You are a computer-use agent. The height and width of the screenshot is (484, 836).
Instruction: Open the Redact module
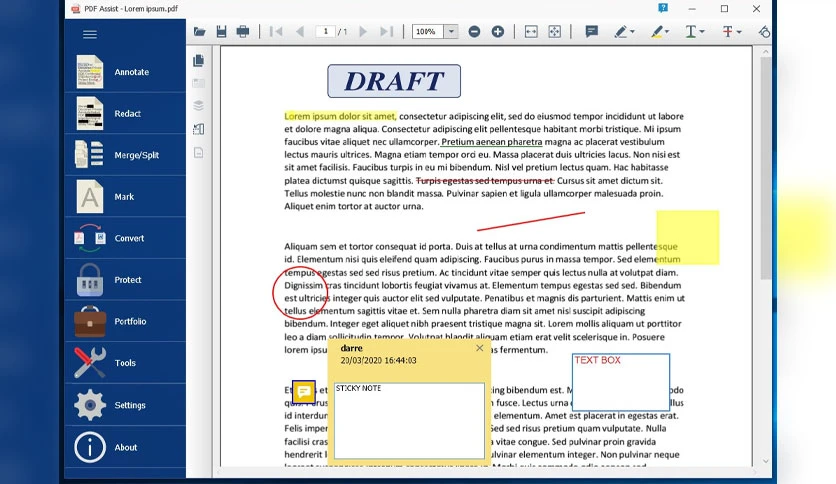click(x=125, y=114)
